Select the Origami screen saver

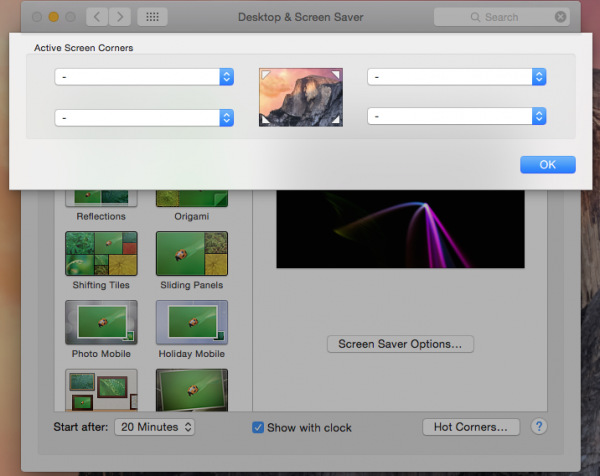[192, 201]
